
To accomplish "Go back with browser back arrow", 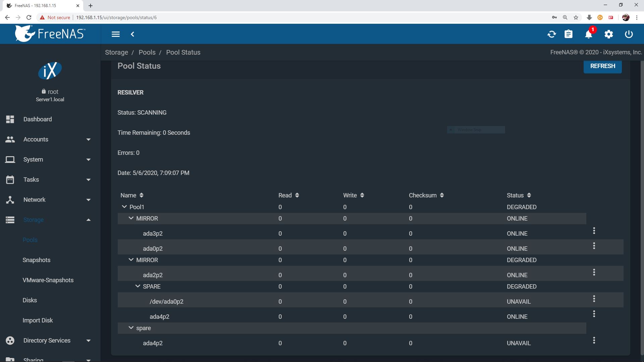I will (x=7, y=17).
